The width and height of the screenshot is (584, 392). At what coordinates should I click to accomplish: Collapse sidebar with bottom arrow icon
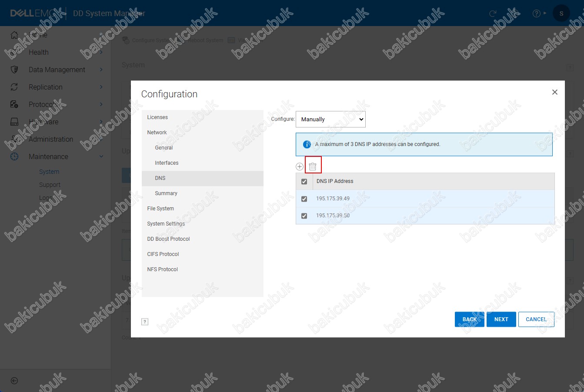click(x=14, y=381)
